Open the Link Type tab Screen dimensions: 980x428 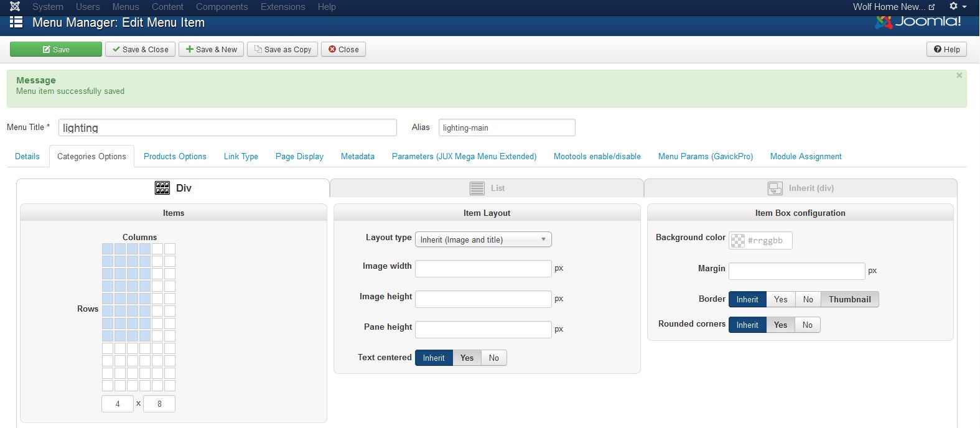point(241,156)
